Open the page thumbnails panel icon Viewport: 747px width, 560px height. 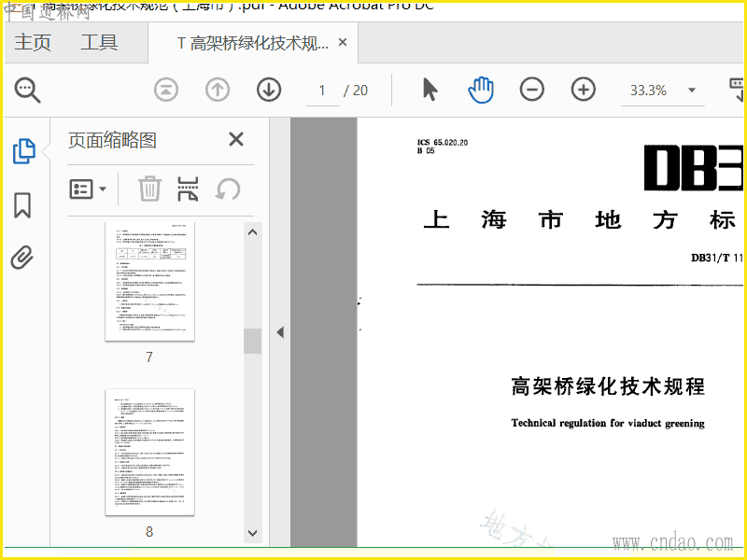click(x=24, y=151)
